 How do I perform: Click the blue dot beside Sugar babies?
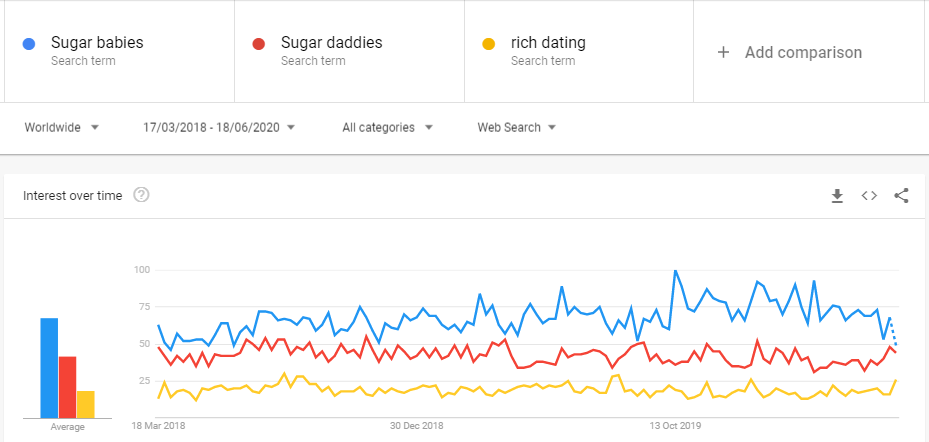(x=30, y=44)
